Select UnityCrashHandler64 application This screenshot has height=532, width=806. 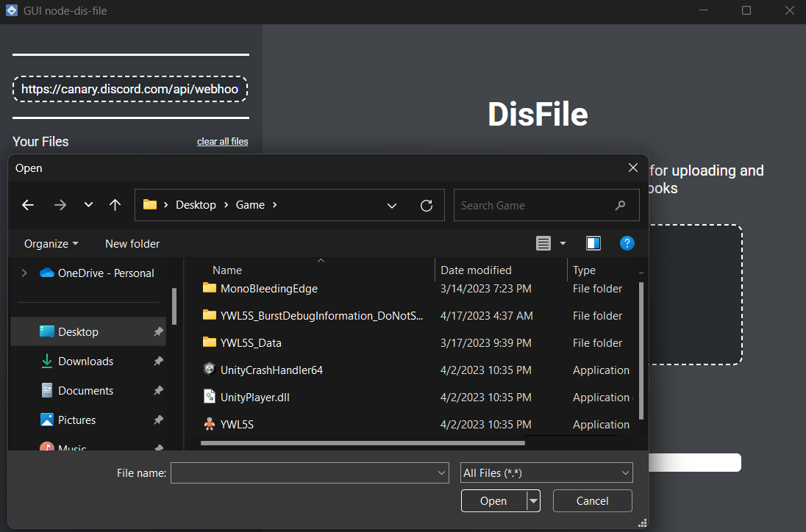(271, 370)
